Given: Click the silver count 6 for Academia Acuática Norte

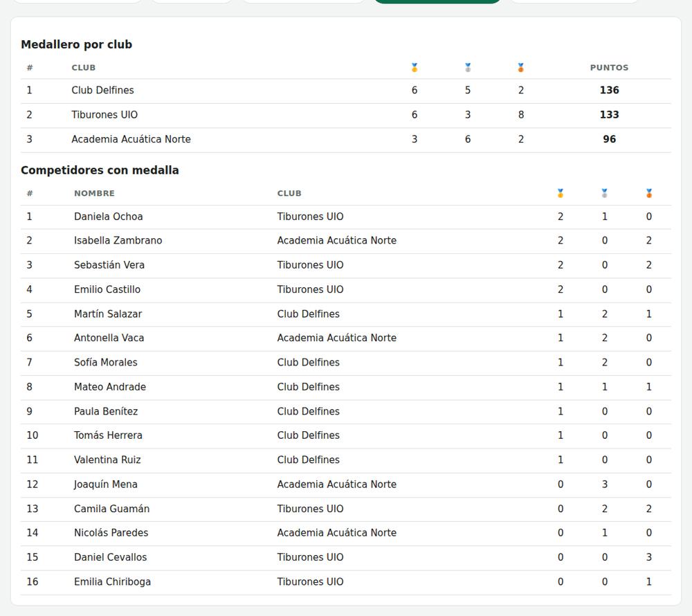Looking at the screenshot, I should [468, 139].
